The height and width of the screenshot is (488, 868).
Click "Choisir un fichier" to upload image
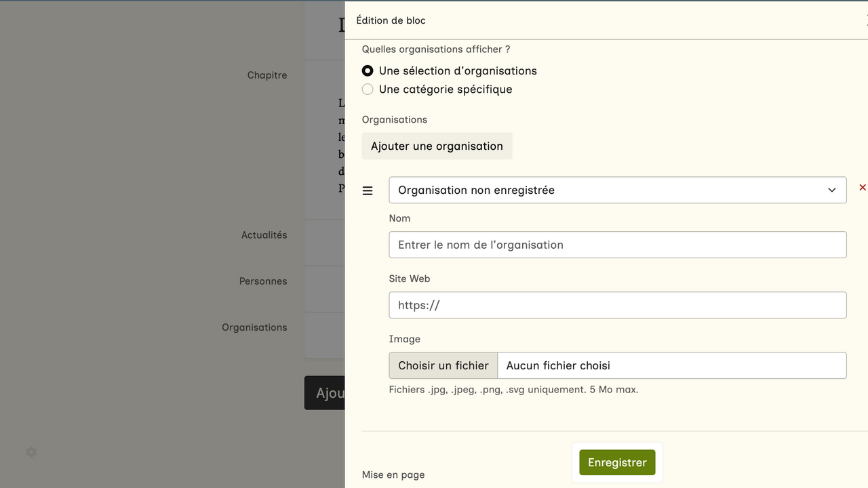click(443, 365)
